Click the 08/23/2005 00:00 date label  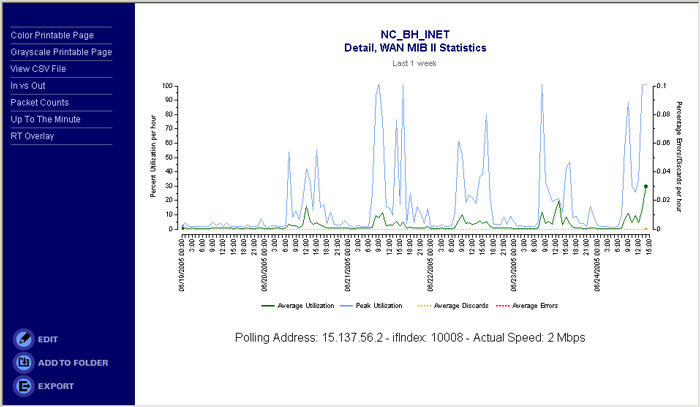point(513,265)
